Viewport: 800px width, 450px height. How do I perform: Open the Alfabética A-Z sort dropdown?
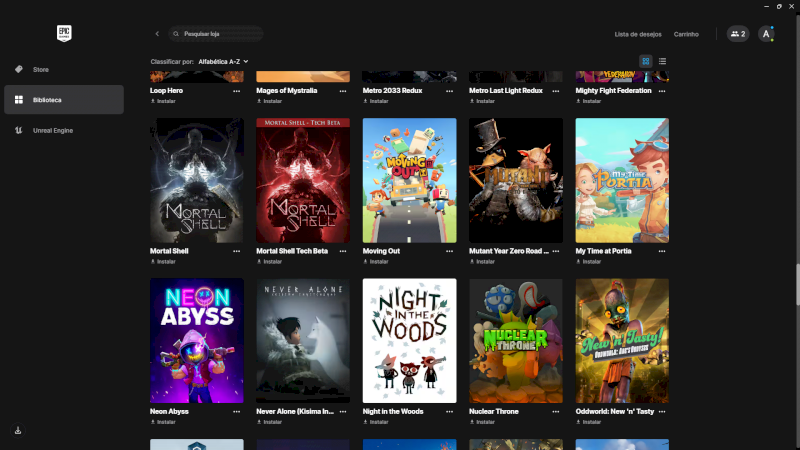pos(223,61)
